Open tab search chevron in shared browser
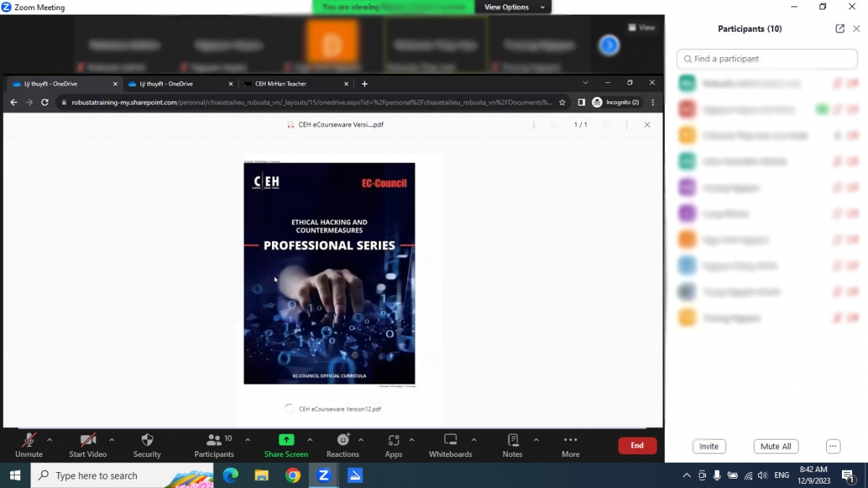The image size is (868, 488). click(x=585, y=83)
